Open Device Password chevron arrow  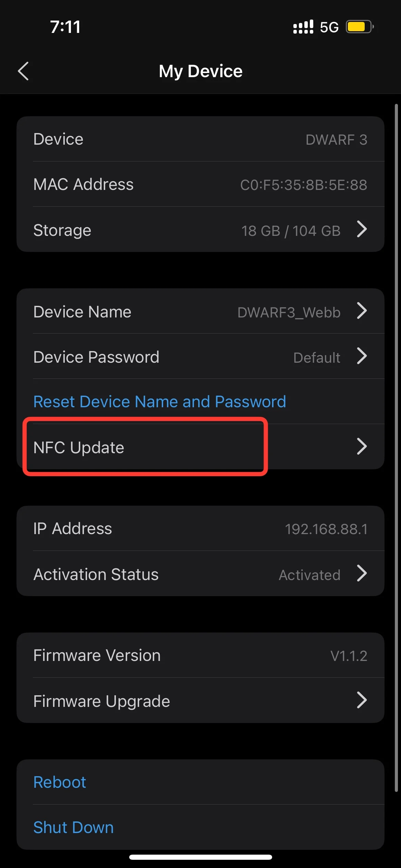pos(362,356)
